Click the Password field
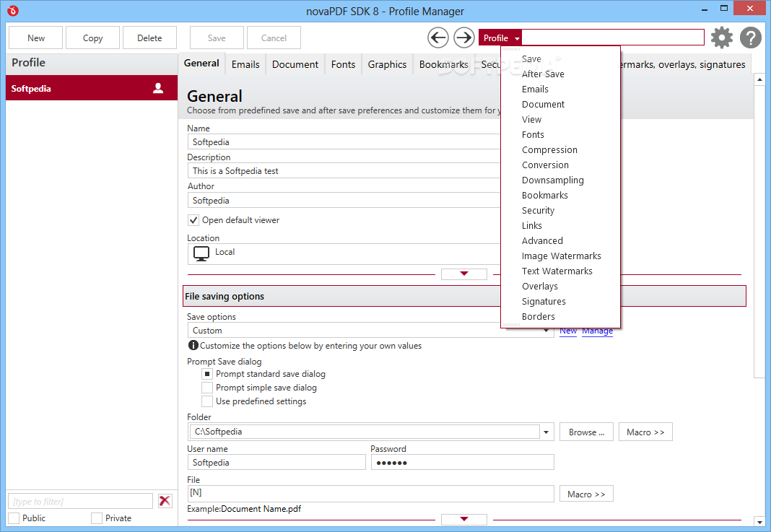Viewport: 771px width, 532px height. (x=462, y=462)
